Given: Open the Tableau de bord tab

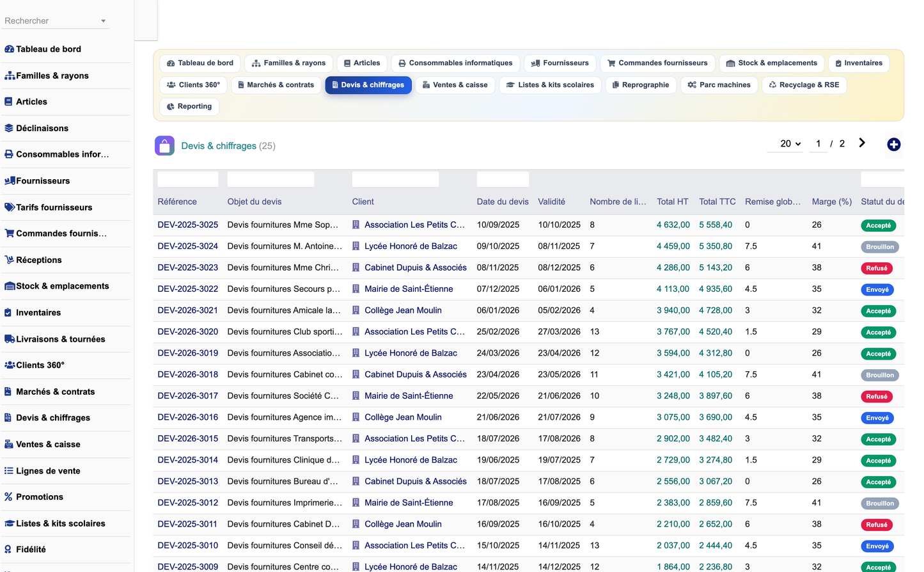Looking at the screenshot, I should [x=200, y=63].
